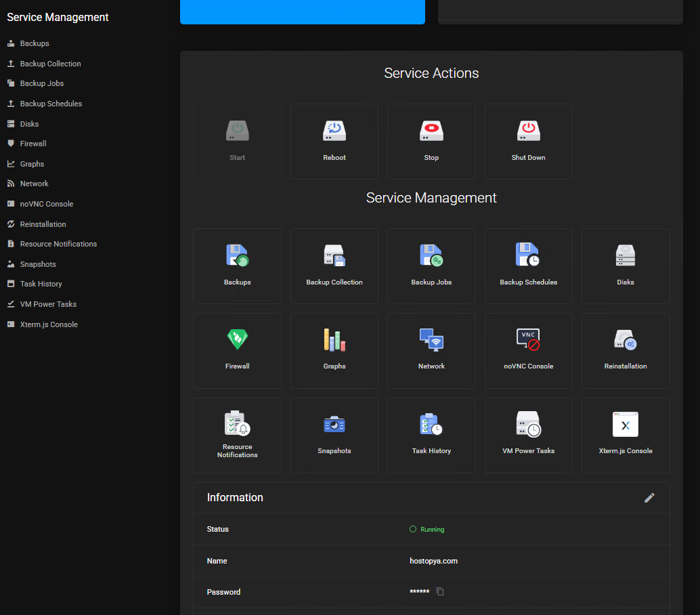Open the VM Power Tasks tile
The height and width of the screenshot is (615, 700).
coord(529,436)
